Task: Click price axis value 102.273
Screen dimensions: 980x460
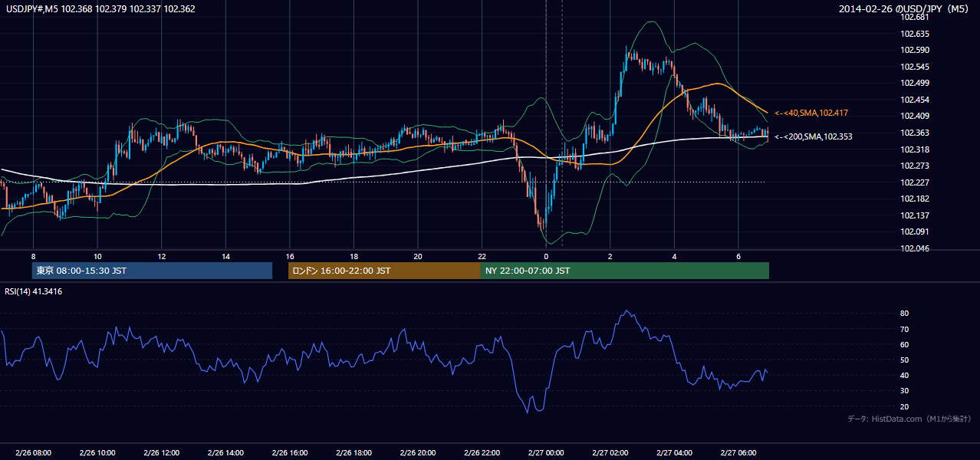Action: pyautogui.click(x=914, y=166)
